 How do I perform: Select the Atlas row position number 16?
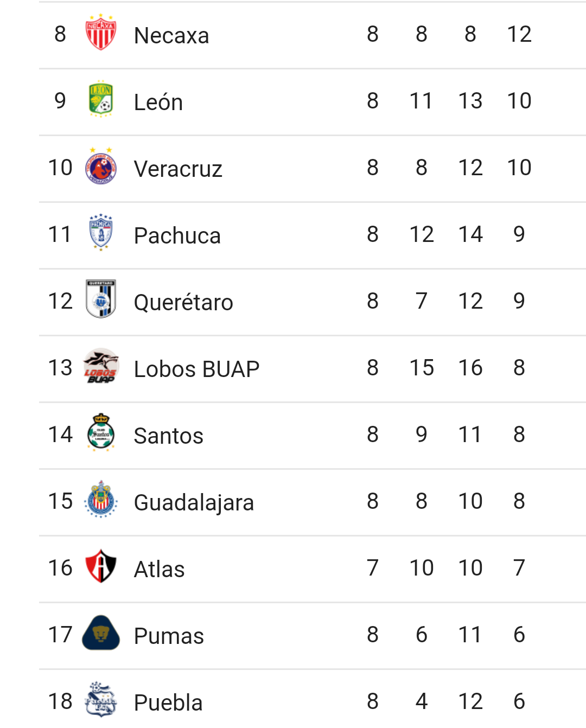click(60, 568)
